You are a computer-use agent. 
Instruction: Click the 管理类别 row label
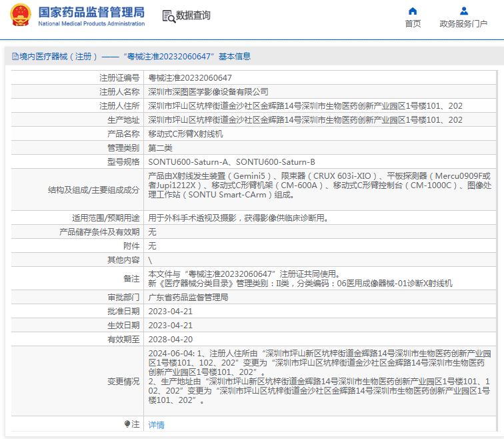(x=123, y=148)
